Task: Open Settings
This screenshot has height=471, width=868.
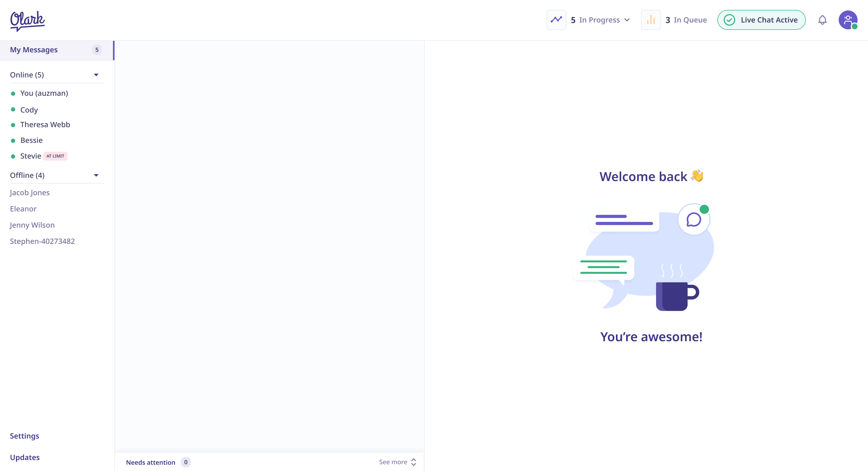Action: [24, 436]
